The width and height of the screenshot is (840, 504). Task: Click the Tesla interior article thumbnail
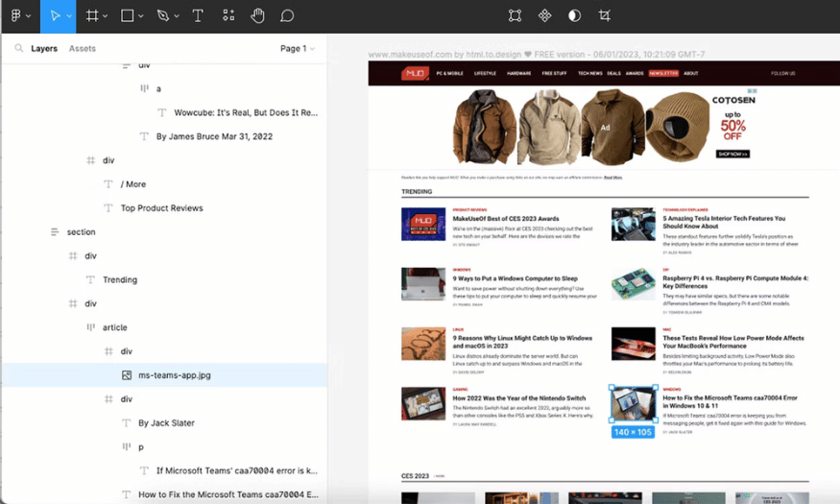point(634,224)
